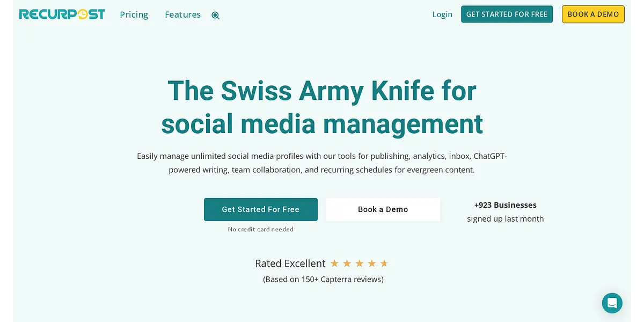Click the second rating star
The image size is (644, 322).
tap(347, 264)
